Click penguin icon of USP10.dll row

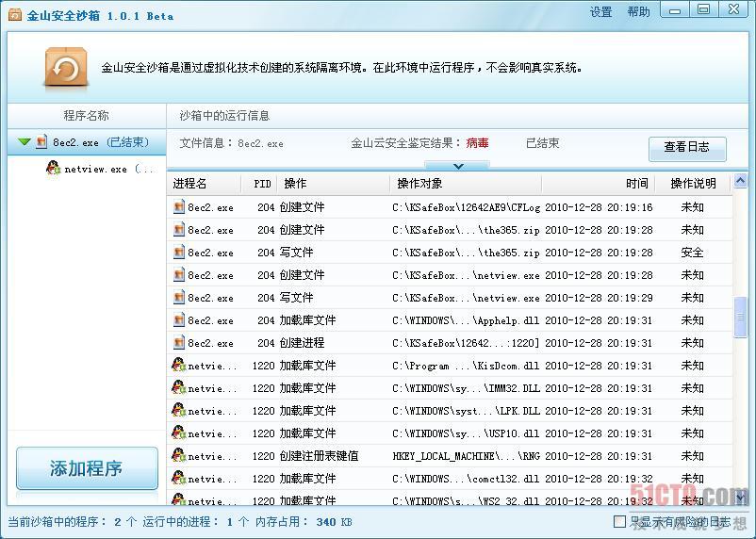click(179, 433)
